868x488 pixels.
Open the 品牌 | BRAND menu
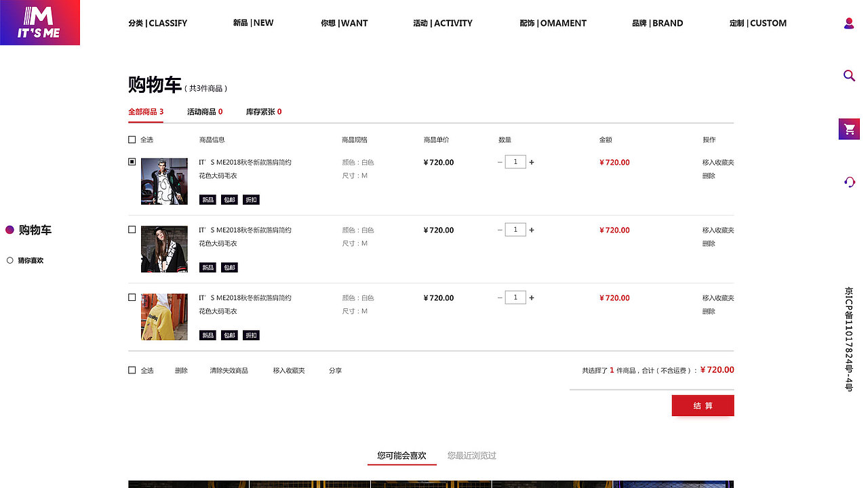(657, 23)
